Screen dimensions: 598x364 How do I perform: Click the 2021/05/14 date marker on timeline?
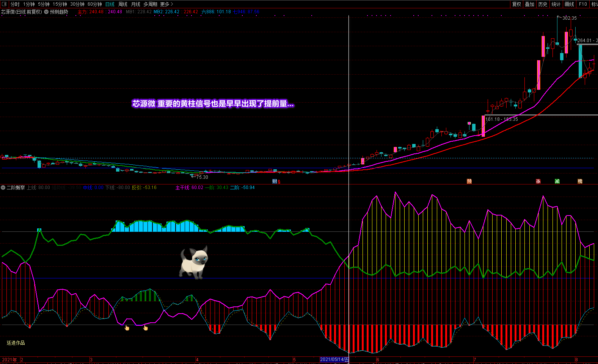click(x=334, y=359)
